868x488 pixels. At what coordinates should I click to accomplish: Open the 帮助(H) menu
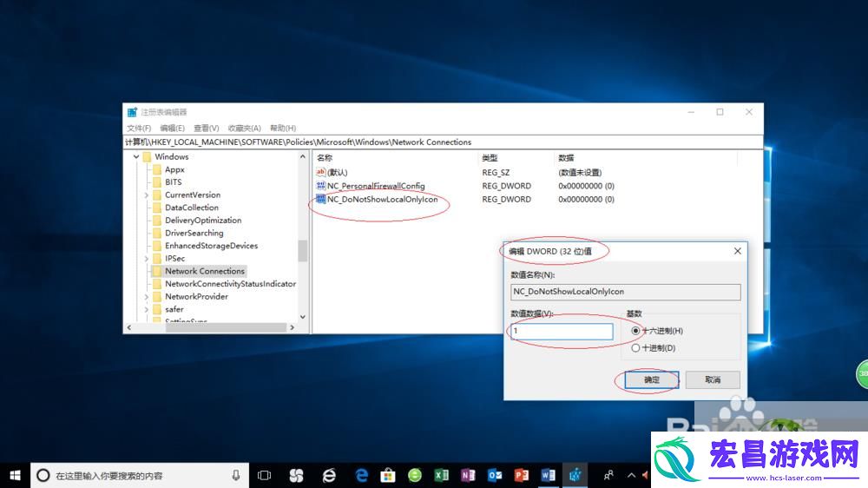(x=283, y=128)
